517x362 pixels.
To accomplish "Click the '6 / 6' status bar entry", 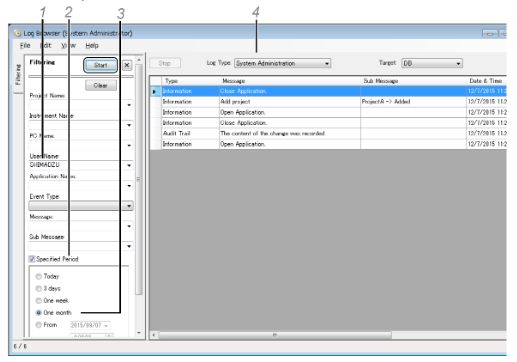I will (x=20, y=347).
